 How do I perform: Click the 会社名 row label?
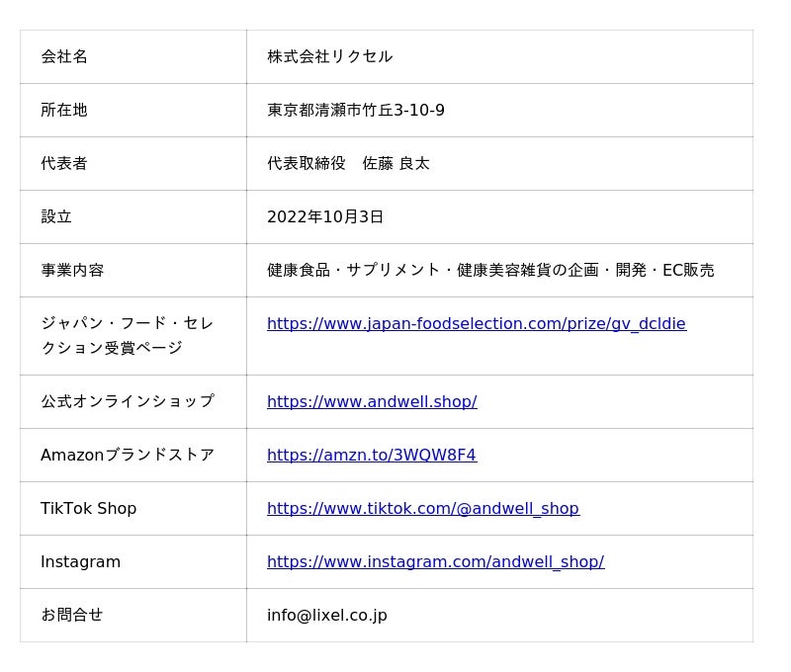(64, 56)
